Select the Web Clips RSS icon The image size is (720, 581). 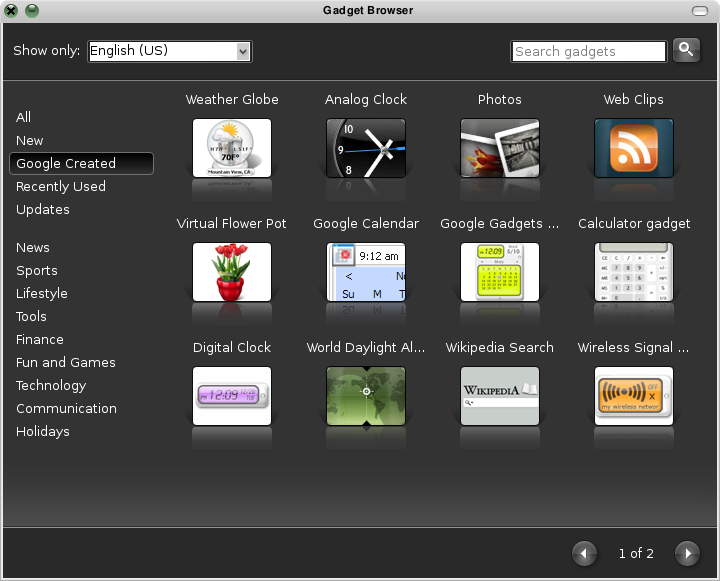(634, 148)
